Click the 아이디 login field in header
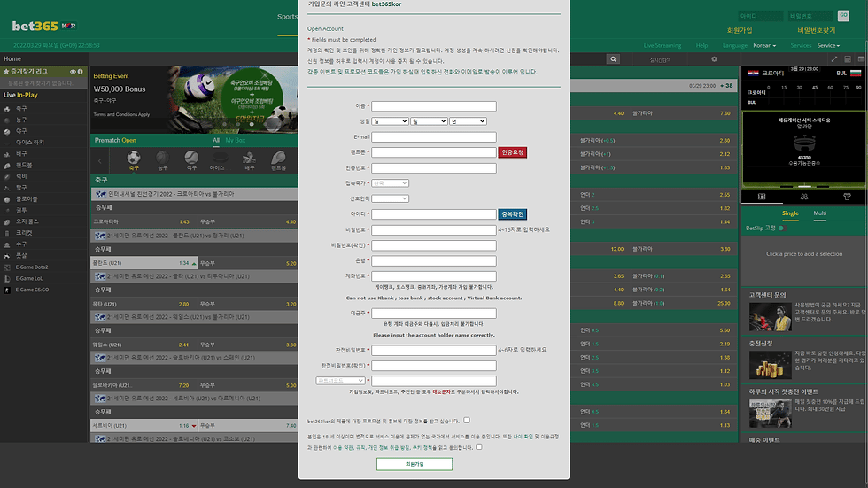The image size is (868, 488). click(x=760, y=16)
